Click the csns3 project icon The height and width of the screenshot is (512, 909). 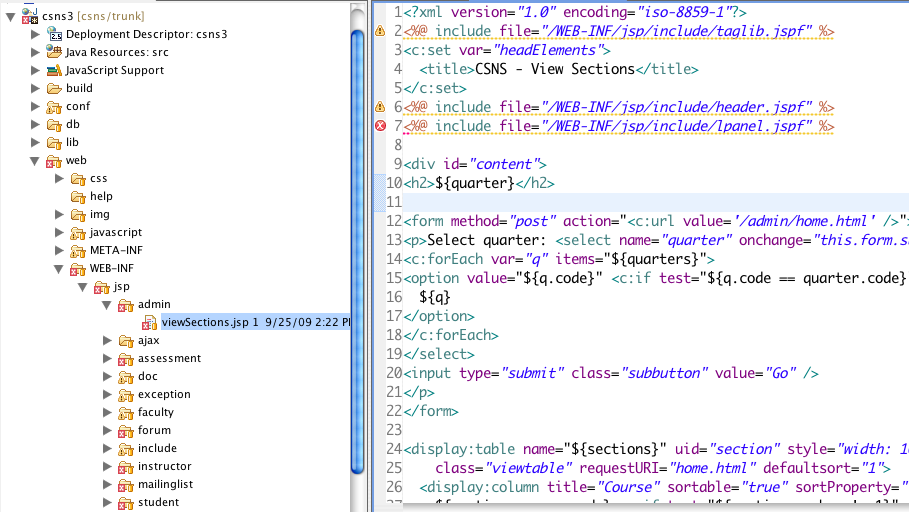30,16
